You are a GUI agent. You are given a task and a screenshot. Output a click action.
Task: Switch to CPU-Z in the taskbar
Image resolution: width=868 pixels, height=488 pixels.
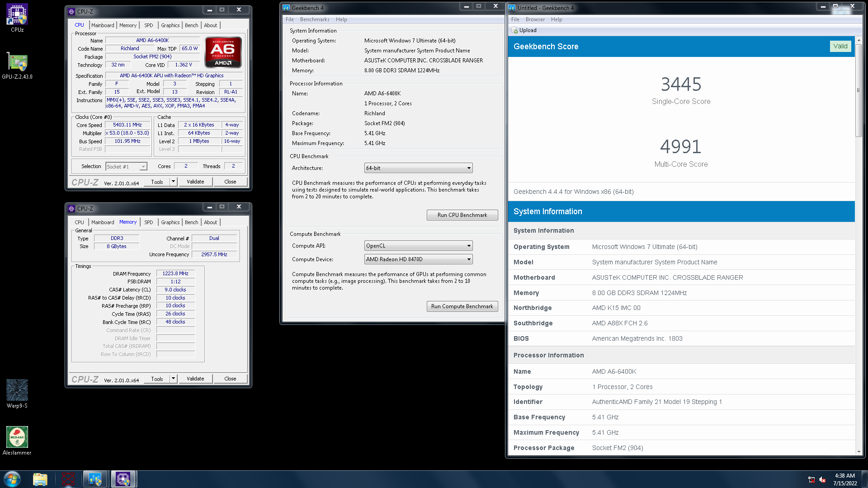pos(123,479)
